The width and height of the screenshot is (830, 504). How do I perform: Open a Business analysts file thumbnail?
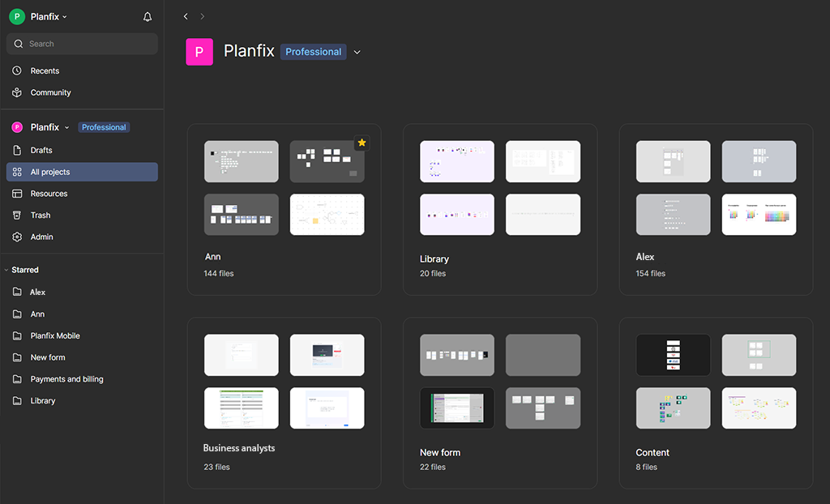[241, 355]
